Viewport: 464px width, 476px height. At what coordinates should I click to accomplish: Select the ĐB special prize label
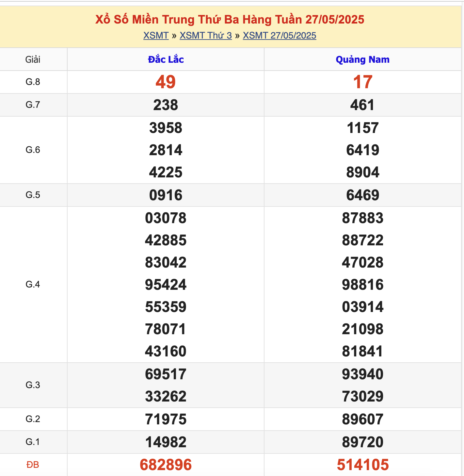pyautogui.click(x=33, y=465)
